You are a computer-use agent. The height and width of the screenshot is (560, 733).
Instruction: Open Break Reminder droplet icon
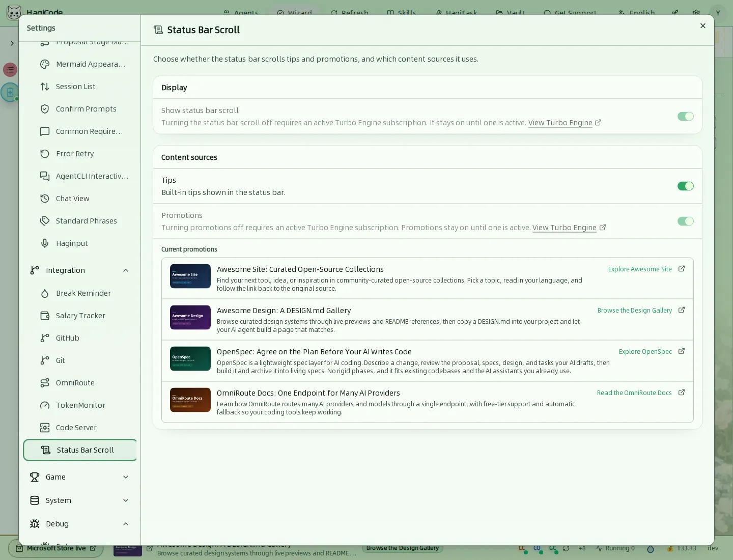click(45, 293)
